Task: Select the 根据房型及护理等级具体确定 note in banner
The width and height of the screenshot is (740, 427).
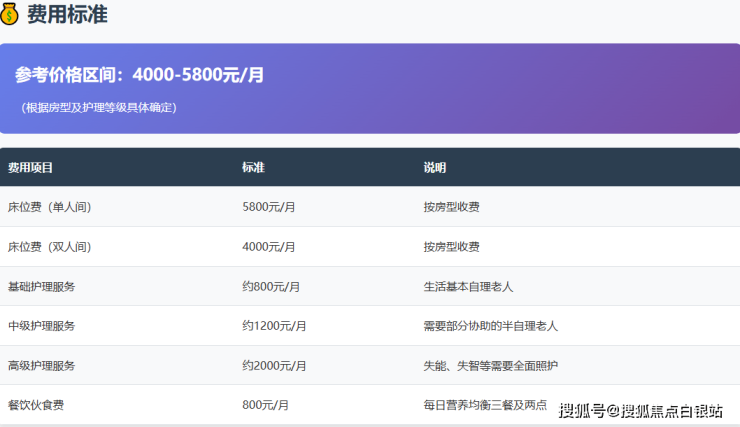Action: point(99,107)
